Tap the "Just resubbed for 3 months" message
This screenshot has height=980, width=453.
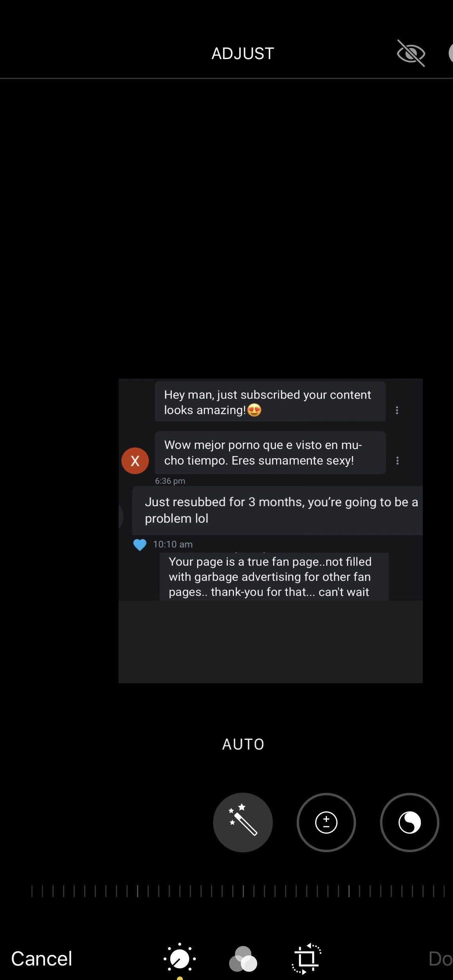click(277, 510)
